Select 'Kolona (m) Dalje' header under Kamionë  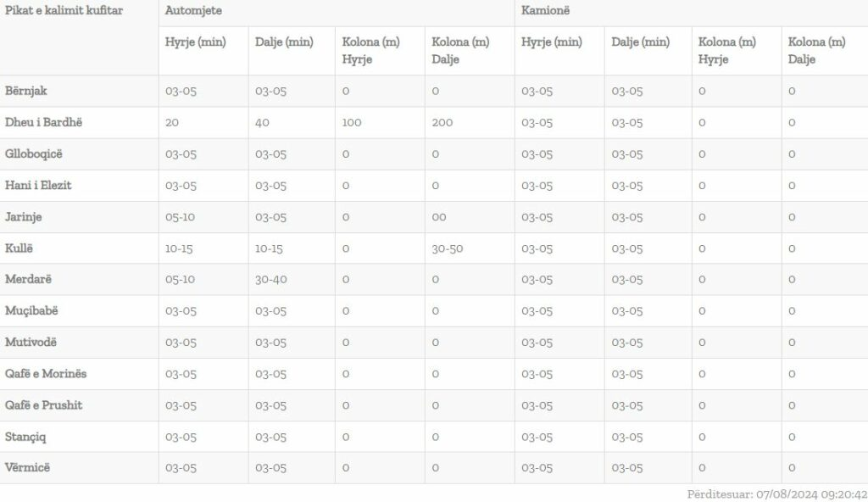pyautogui.click(x=816, y=50)
